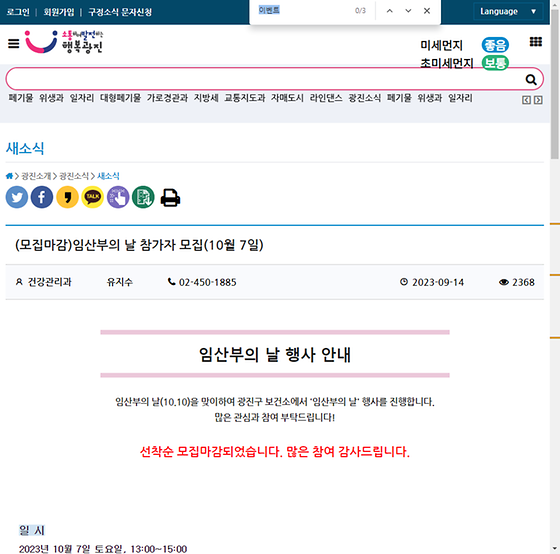Click the post date 2023-09-14

[x=438, y=282]
